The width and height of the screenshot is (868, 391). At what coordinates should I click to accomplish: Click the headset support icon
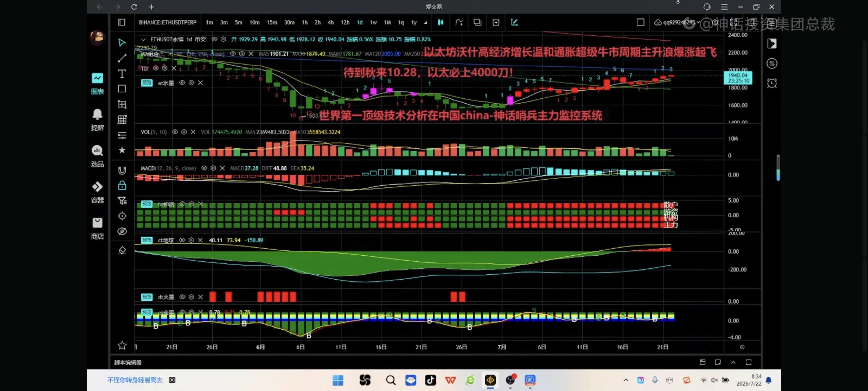pyautogui.click(x=707, y=7)
